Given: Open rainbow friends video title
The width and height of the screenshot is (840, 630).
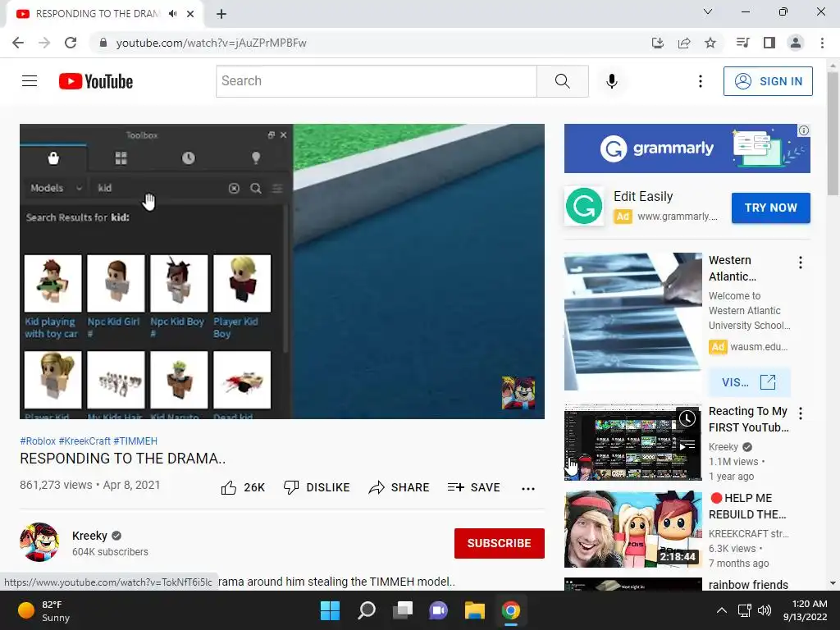Looking at the screenshot, I should (748, 584).
